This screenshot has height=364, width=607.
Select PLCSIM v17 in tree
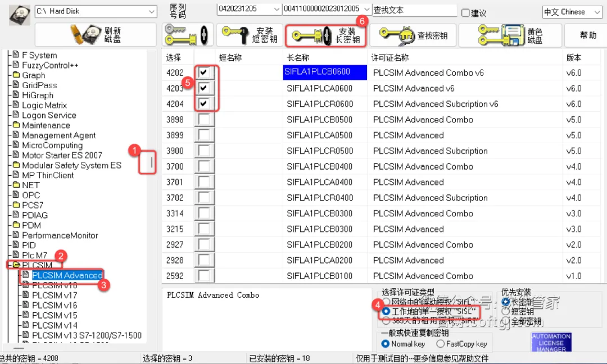[55, 295]
